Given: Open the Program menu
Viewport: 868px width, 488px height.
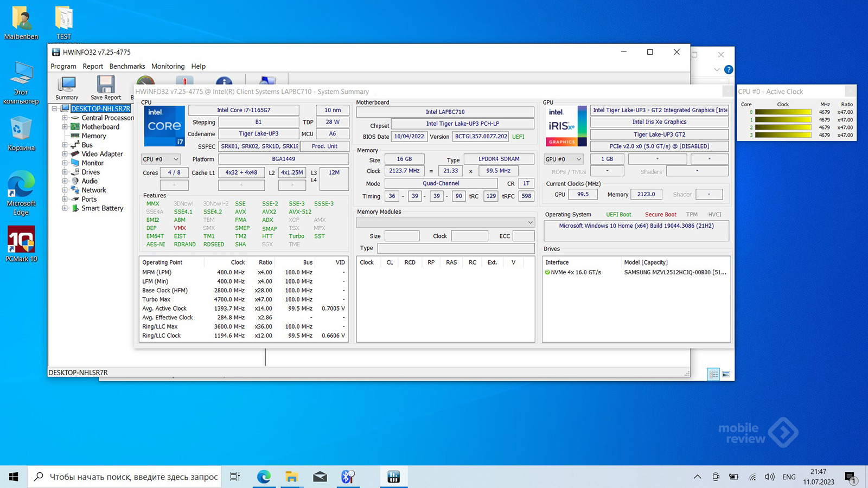Looking at the screenshot, I should tap(63, 66).
